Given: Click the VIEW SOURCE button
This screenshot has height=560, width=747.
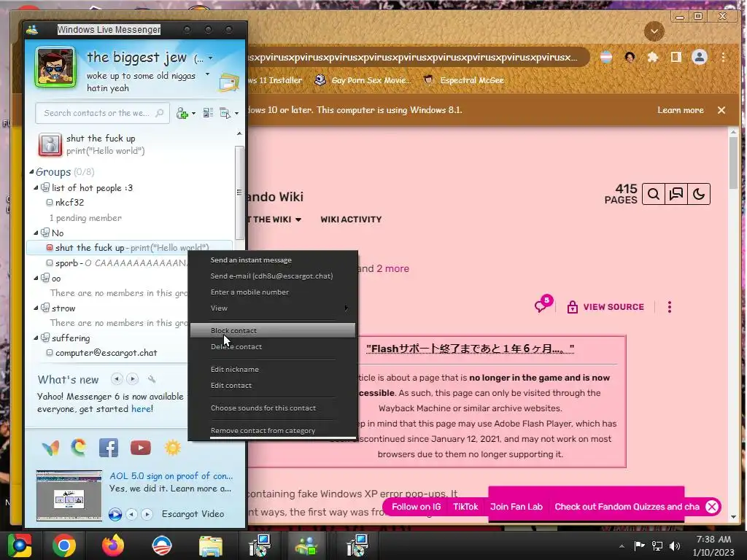Looking at the screenshot, I should click(605, 307).
